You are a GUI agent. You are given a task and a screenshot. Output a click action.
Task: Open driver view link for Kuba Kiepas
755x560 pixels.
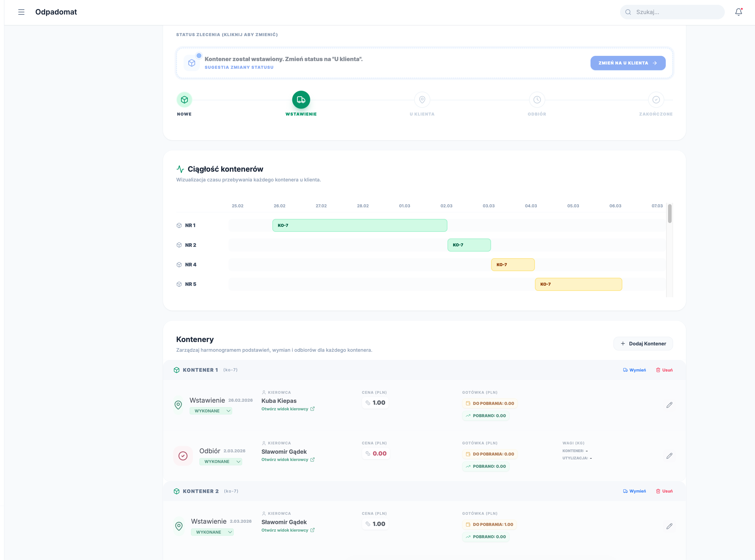tap(288, 409)
